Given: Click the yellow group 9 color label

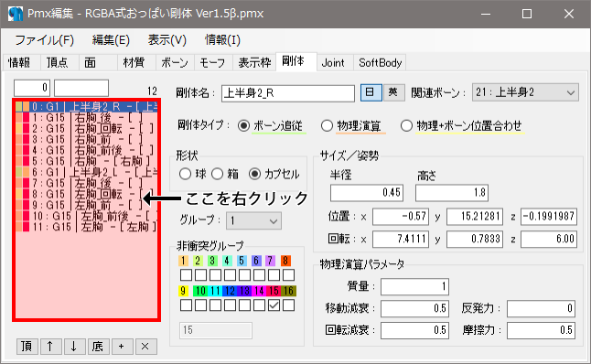Looking at the screenshot, I should click(183, 291).
